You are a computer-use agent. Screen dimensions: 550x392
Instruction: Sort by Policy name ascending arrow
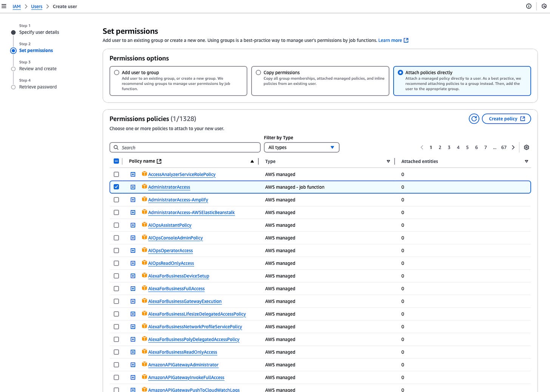252,161
